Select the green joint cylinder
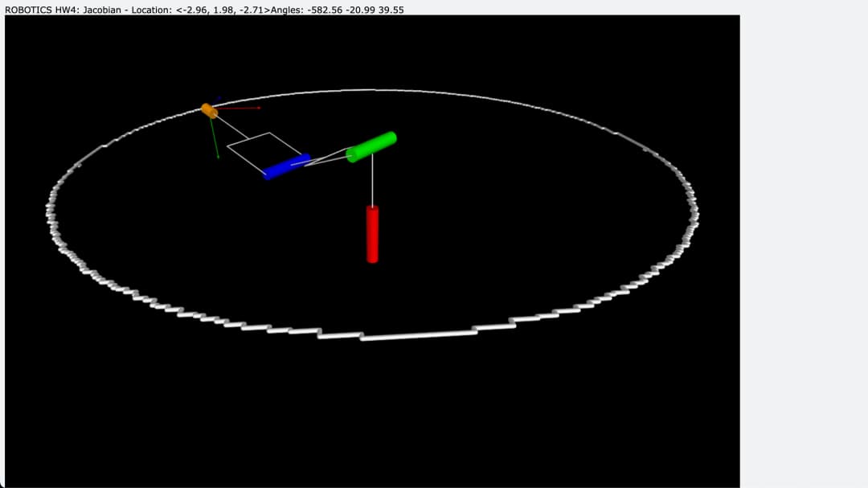The height and width of the screenshot is (488, 868). pos(371,147)
